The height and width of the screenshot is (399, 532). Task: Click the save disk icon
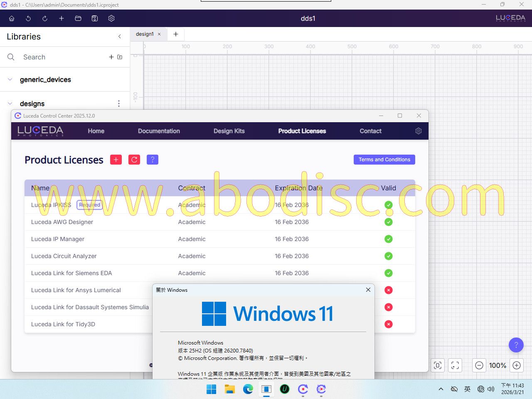click(x=95, y=18)
